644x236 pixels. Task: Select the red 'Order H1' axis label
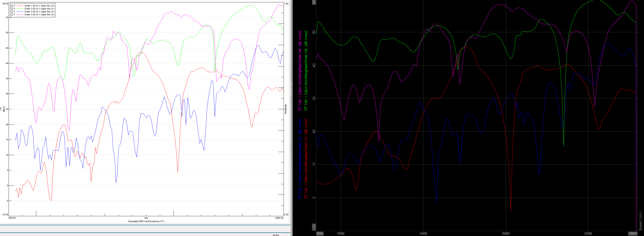306,159
